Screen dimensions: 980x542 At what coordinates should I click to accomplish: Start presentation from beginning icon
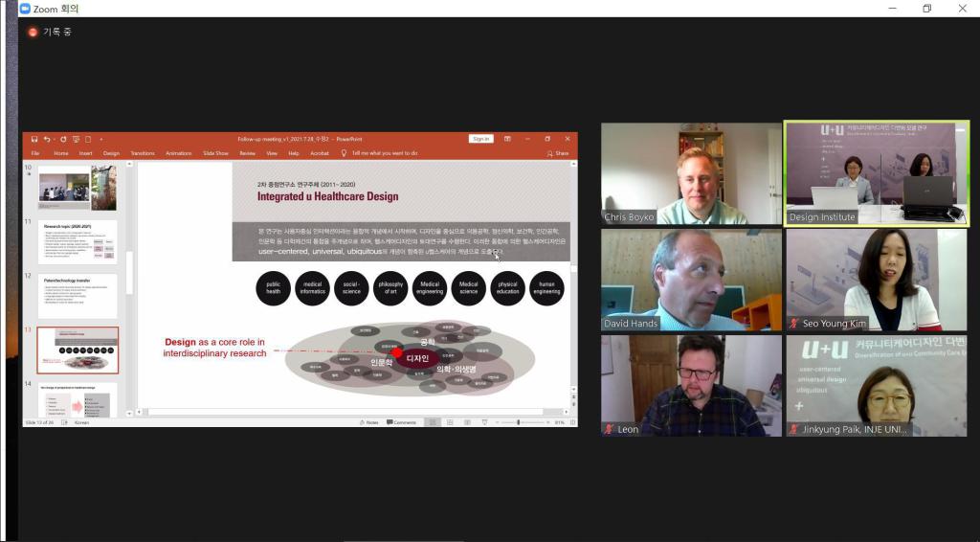[x=77, y=139]
